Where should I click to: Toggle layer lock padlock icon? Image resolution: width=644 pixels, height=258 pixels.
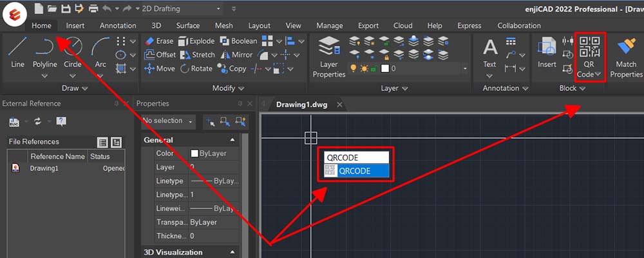pyautogui.click(x=374, y=68)
